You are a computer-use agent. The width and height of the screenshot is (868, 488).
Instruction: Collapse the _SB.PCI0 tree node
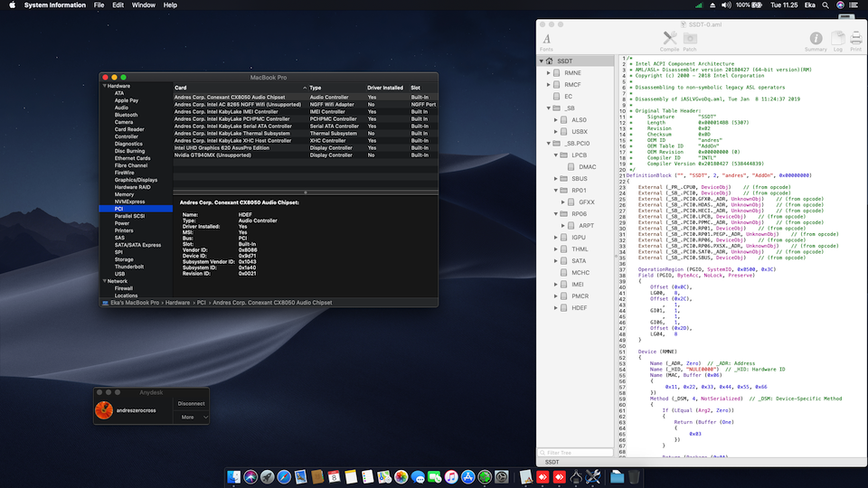tap(549, 144)
